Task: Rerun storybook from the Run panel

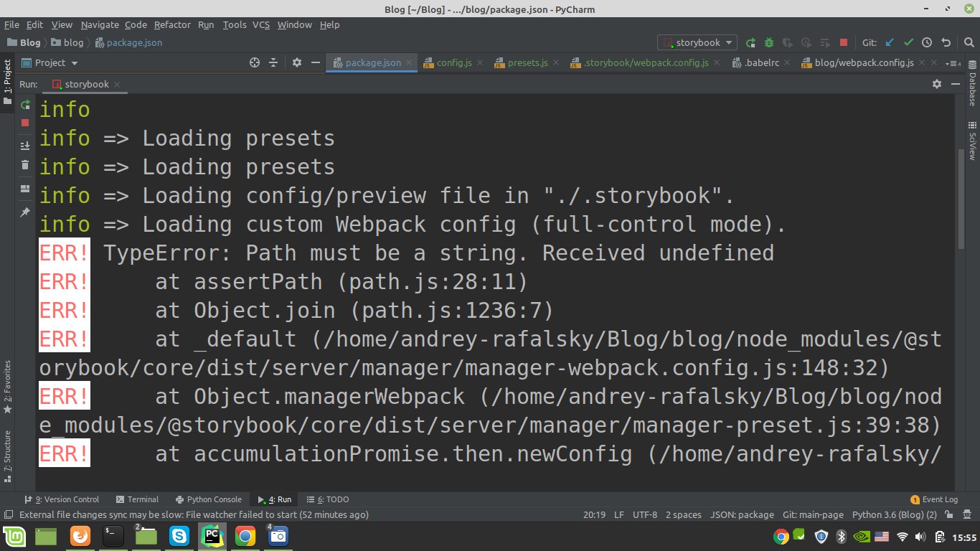Action: pos(25,105)
